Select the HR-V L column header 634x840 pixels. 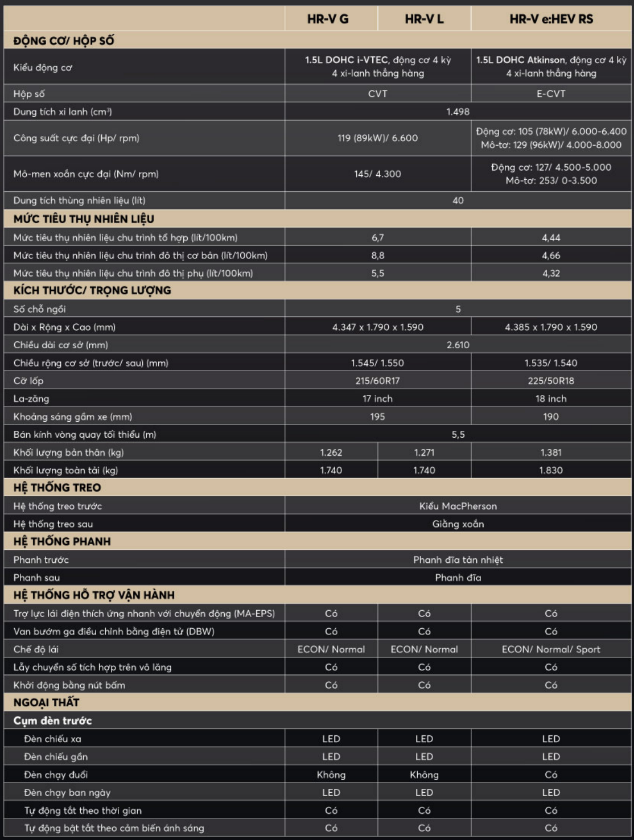coord(424,19)
